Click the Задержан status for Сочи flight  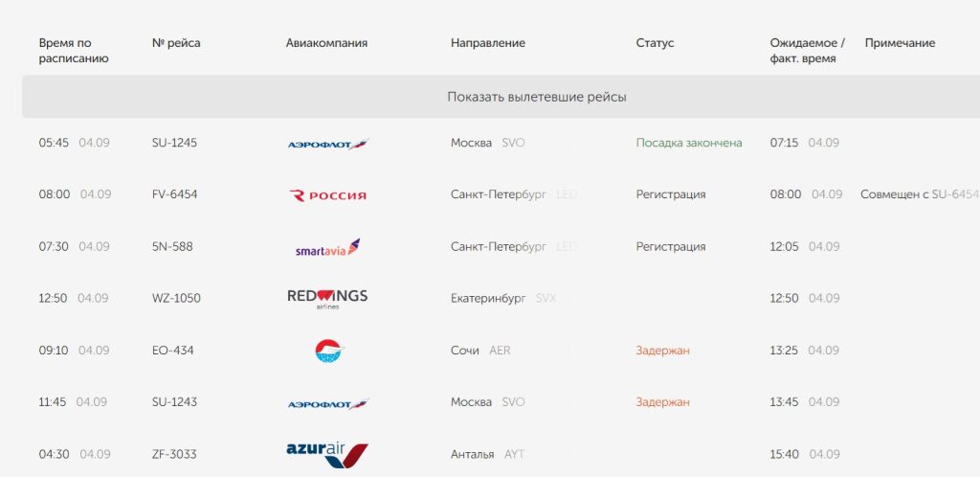663,351
